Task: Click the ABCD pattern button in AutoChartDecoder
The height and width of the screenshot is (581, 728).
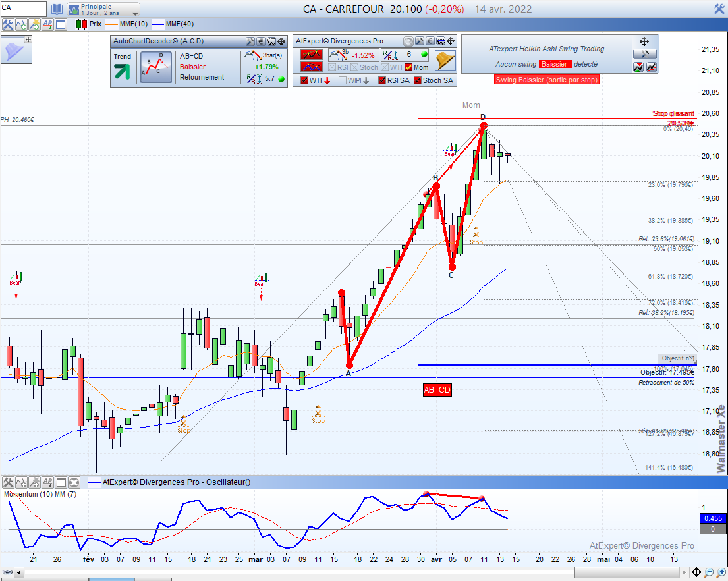Action: click(156, 67)
